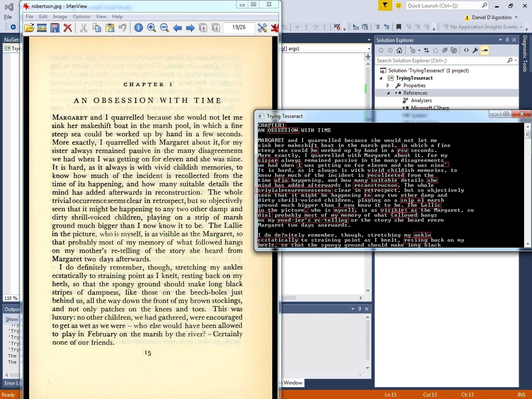Click the Error List tab

12,383
